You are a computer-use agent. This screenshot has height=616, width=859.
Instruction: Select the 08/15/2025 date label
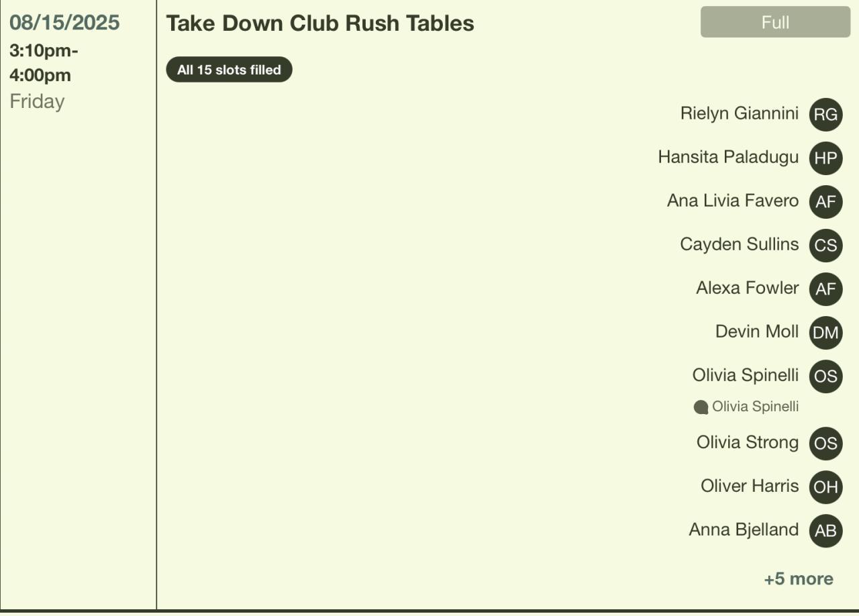pyautogui.click(x=64, y=23)
